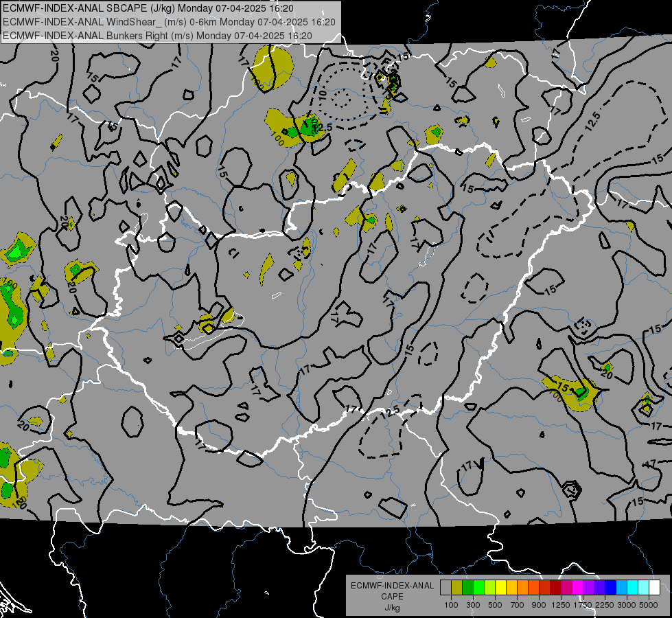Viewport: 672px width, 618px height.
Task: Click the 900 tick label in legend
Action: [x=539, y=605]
